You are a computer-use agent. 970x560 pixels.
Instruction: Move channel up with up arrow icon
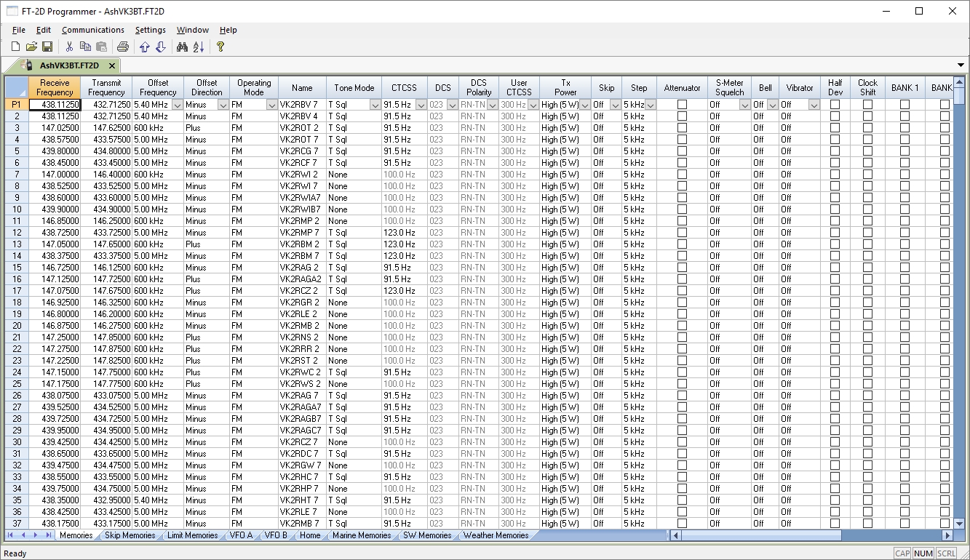[144, 47]
